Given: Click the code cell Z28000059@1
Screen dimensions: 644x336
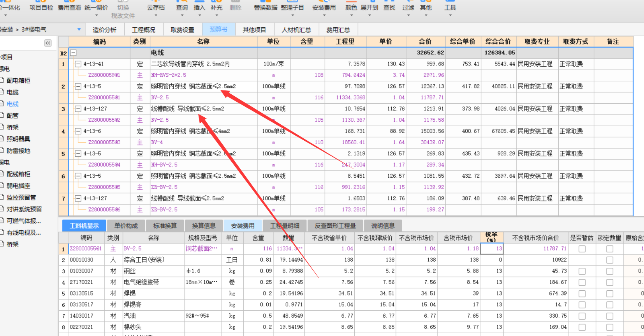Looking at the screenshot, I should click(x=104, y=75).
